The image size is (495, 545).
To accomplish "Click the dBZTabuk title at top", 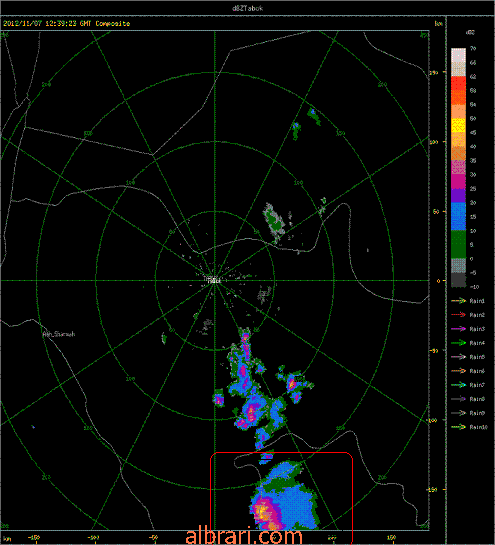I will (x=248, y=8).
